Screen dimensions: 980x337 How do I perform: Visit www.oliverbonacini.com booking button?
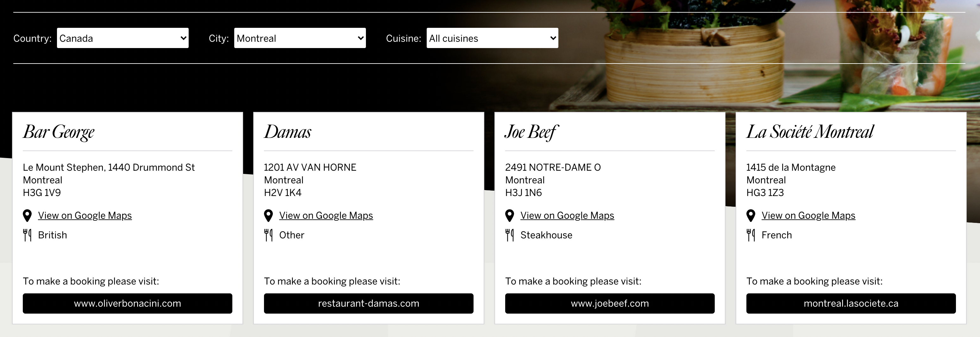click(128, 303)
